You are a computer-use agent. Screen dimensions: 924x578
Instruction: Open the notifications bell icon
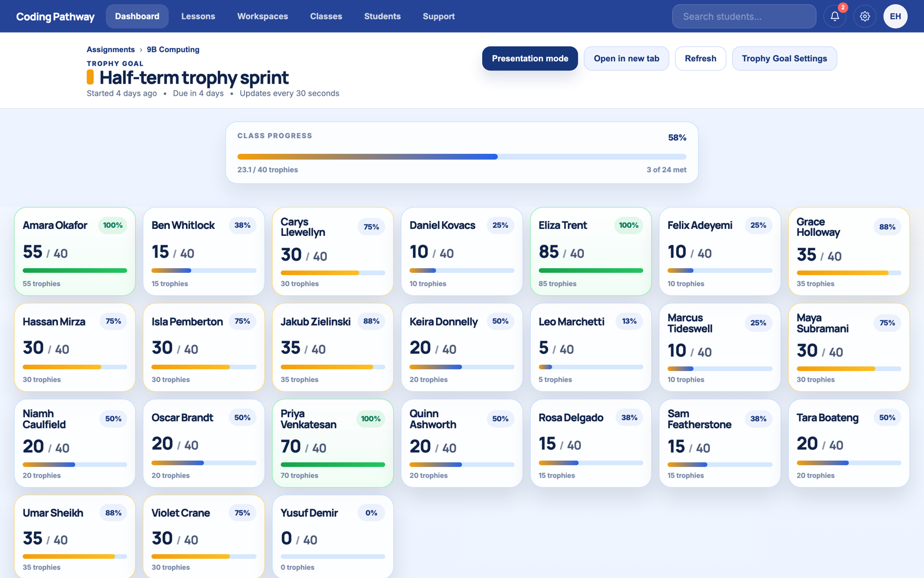click(834, 16)
